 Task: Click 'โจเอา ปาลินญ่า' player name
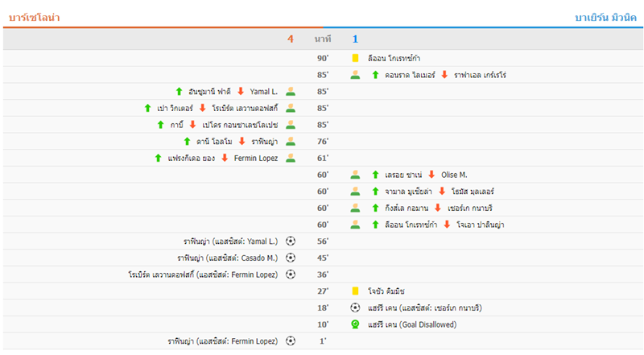coord(480,225)
